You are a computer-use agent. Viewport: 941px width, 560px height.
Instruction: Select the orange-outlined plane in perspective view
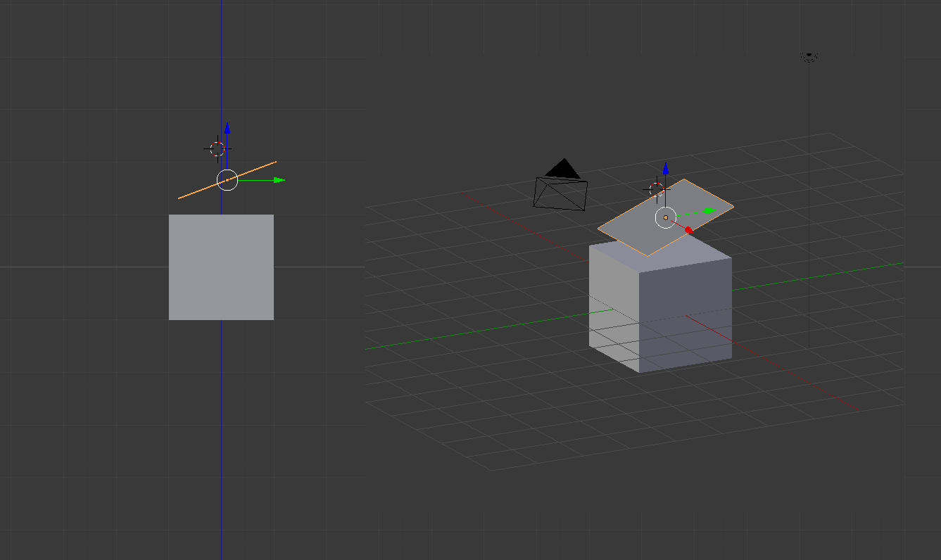(x=666, y=217)
